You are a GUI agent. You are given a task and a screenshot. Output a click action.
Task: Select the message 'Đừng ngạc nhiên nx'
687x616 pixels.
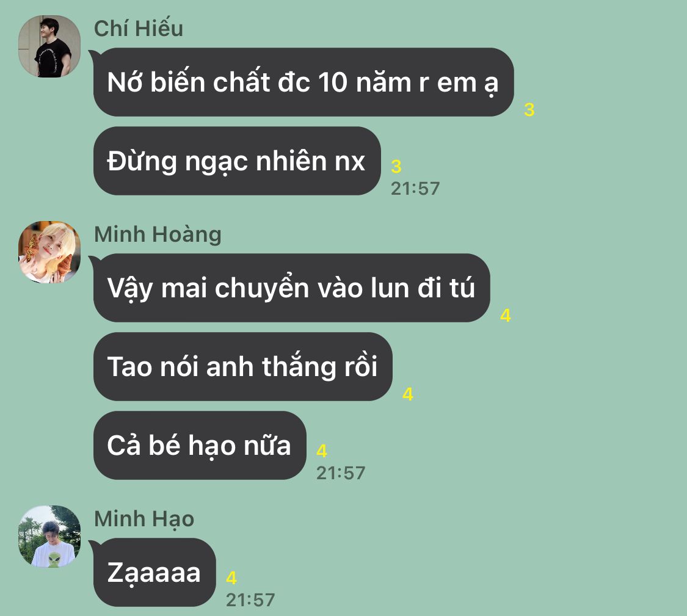tap(236, 161)
